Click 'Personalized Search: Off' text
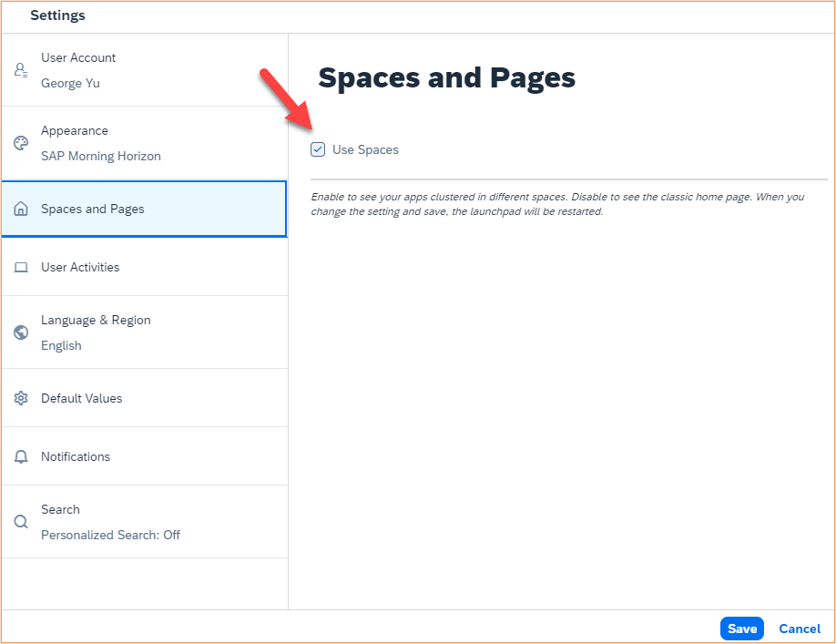 pos(110,535)
